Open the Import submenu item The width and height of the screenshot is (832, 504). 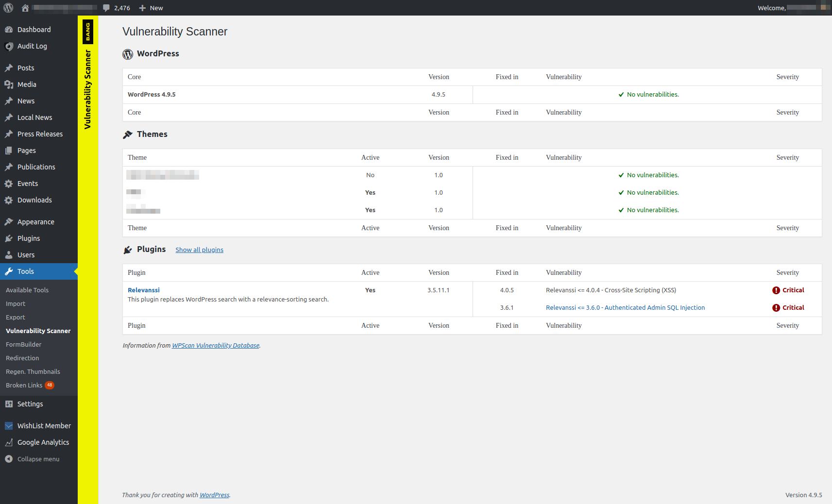click(16, 303)
